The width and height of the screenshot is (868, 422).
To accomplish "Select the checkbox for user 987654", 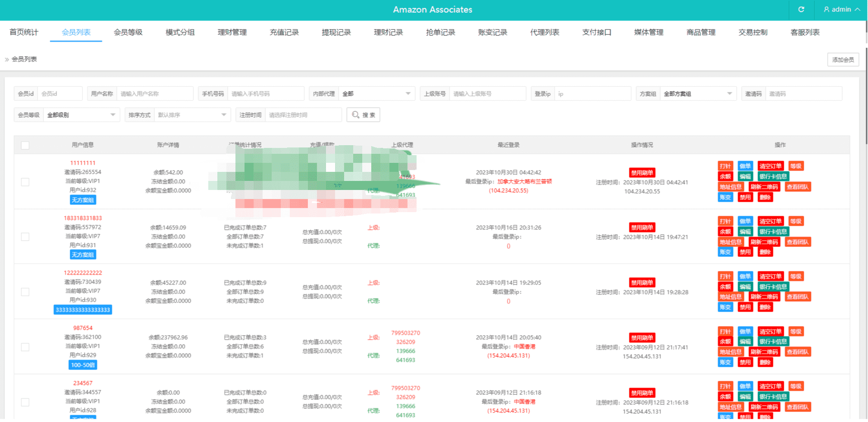I will tap(25, 347).
